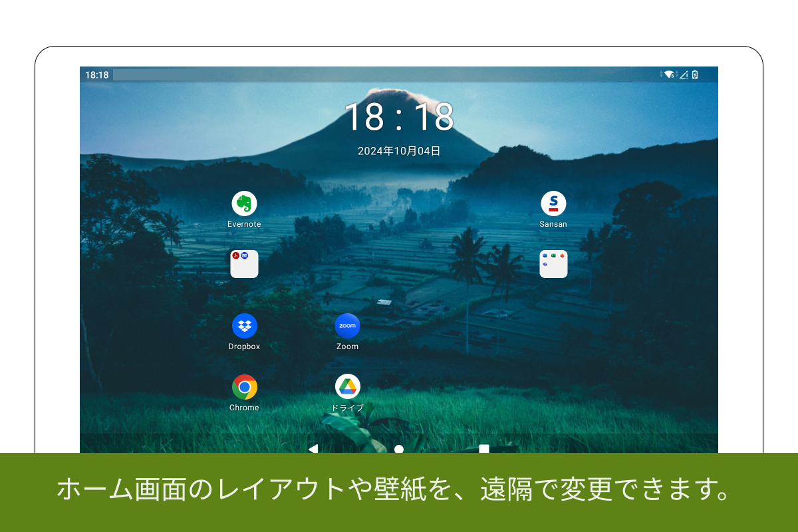This screenshot has width=798, height=532.
Task: Tap the recent apps square button
Action: point(484,450)
